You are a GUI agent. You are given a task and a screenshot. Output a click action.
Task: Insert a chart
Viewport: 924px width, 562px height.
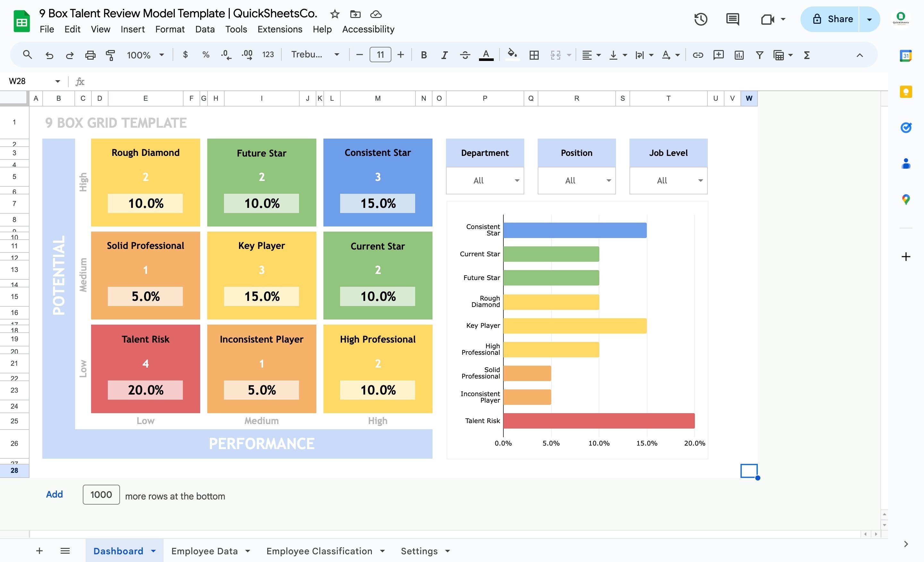[738, 55]
